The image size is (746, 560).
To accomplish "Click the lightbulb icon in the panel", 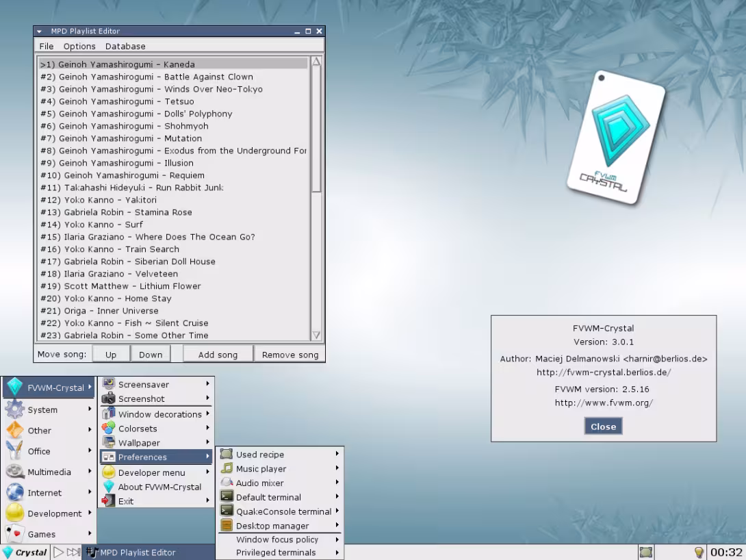I will pos(698,552).
